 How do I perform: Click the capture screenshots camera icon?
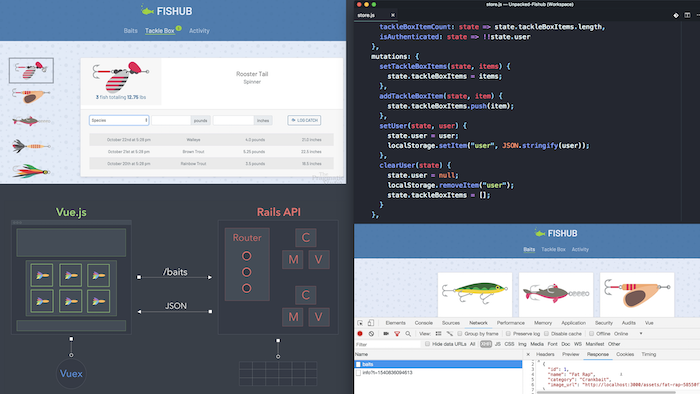386,334
